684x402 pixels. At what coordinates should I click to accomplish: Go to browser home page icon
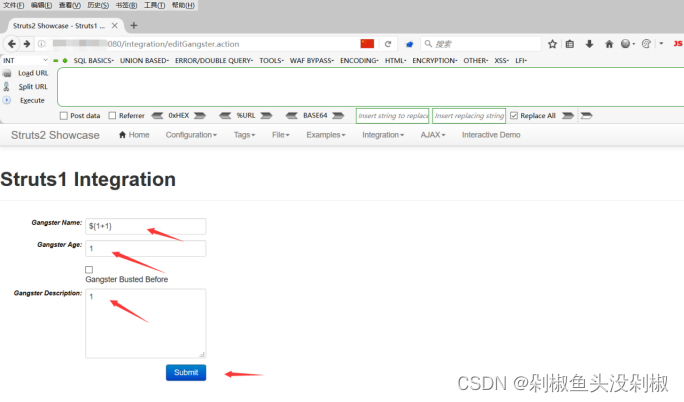[609, 44]
